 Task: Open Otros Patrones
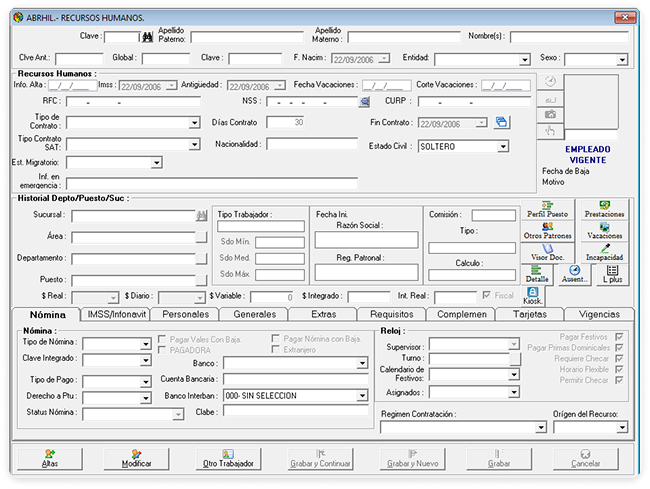pos(547,231)
